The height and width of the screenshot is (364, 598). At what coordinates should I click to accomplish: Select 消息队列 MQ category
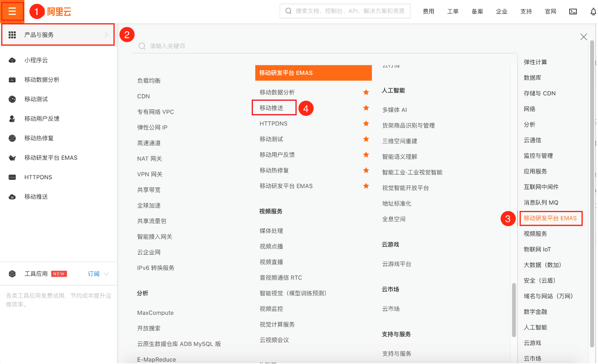(541, 202)
